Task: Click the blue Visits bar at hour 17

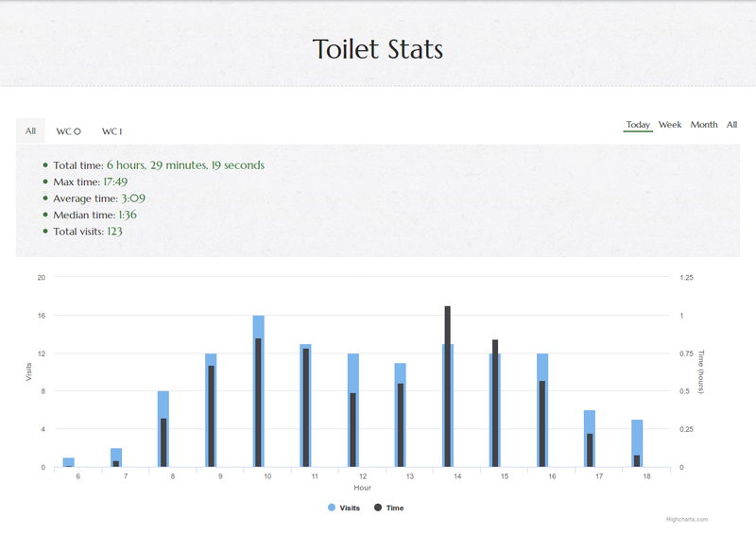Action: point(590,422)
